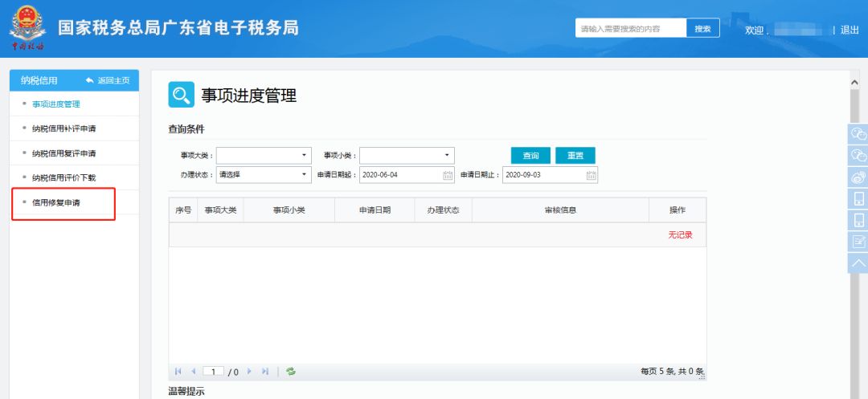
Task: Click the 温馨提示 heading
Action: coord(186,392)
